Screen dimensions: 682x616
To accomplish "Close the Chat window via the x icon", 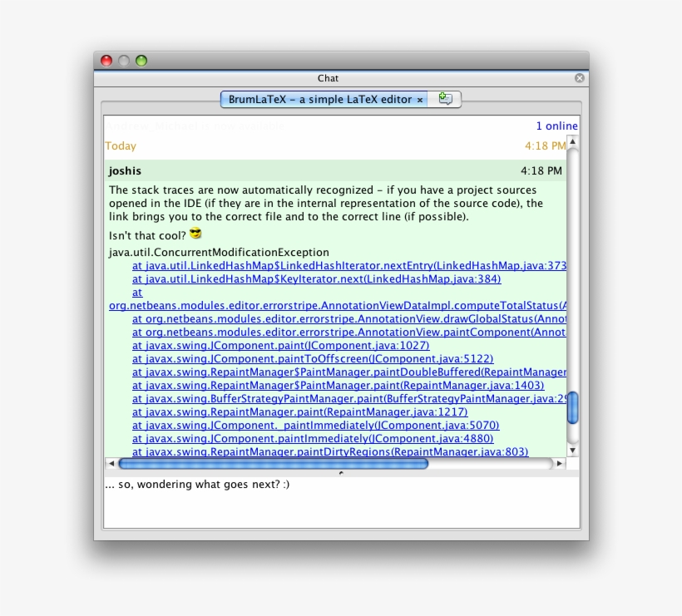I will tap(579, 78).
